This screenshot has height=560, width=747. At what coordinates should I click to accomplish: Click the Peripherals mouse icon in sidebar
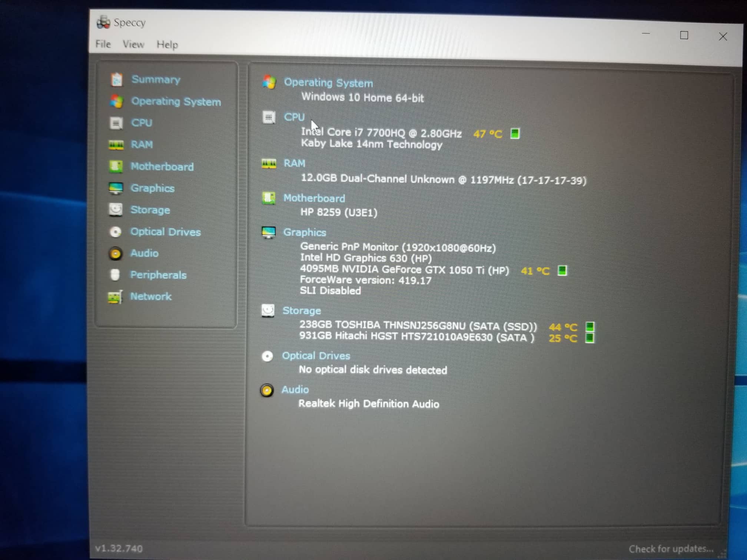point(115,275)
